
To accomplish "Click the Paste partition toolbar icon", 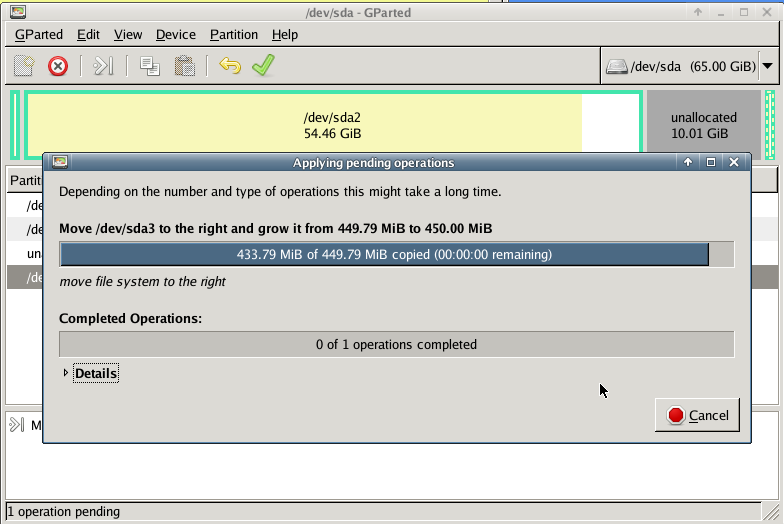I will 184,66.
